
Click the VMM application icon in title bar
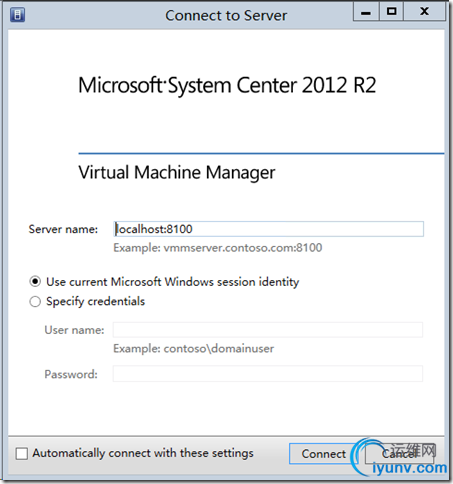click(x=17, y=15)
